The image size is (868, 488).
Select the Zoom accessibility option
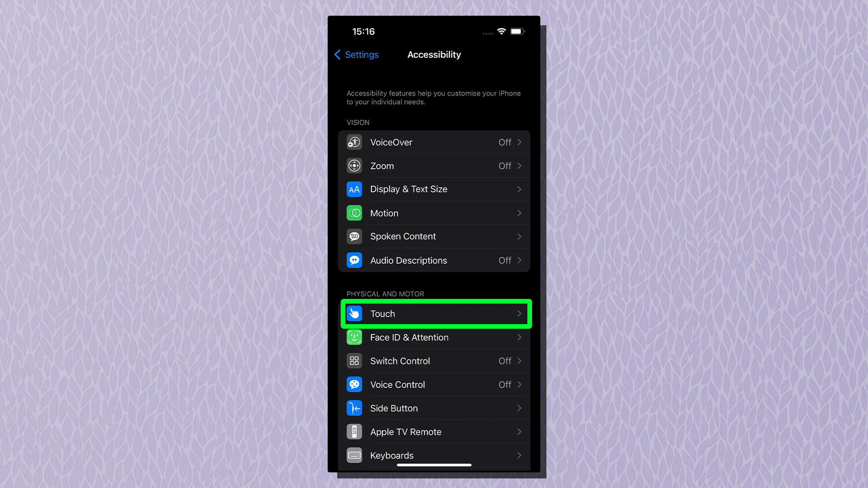[434, 166]
